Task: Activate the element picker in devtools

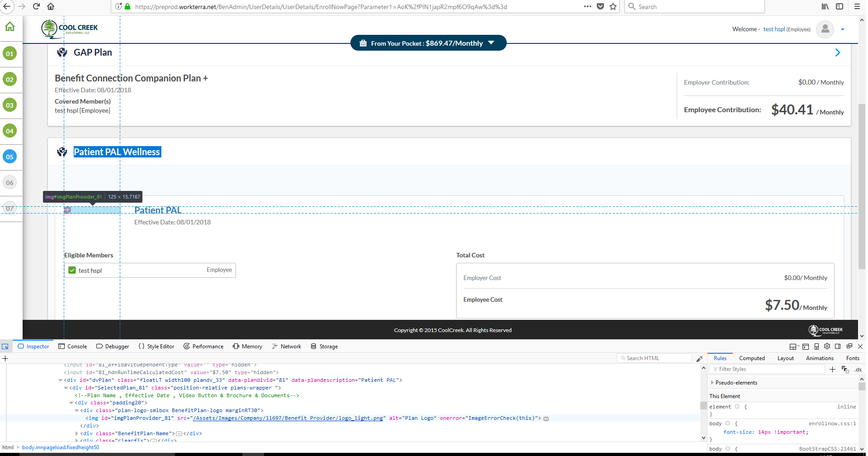Action: (5, 347)
